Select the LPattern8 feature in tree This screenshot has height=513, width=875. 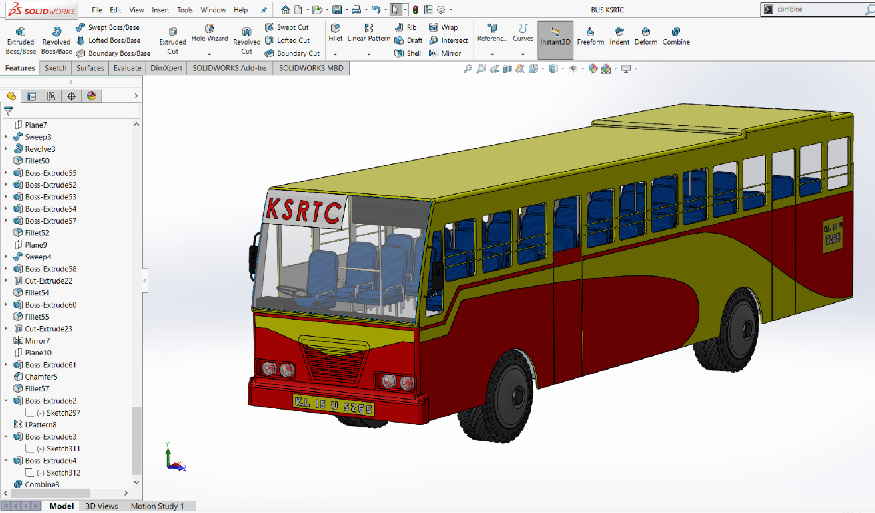35,425
